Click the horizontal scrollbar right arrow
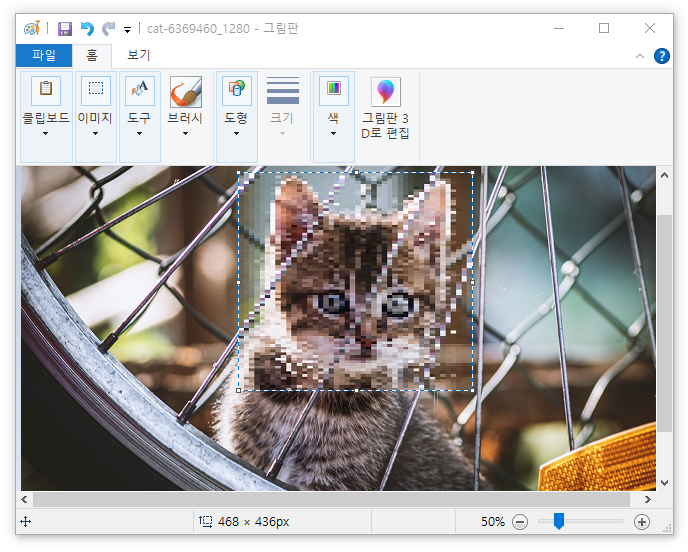 tap(648, 499)
